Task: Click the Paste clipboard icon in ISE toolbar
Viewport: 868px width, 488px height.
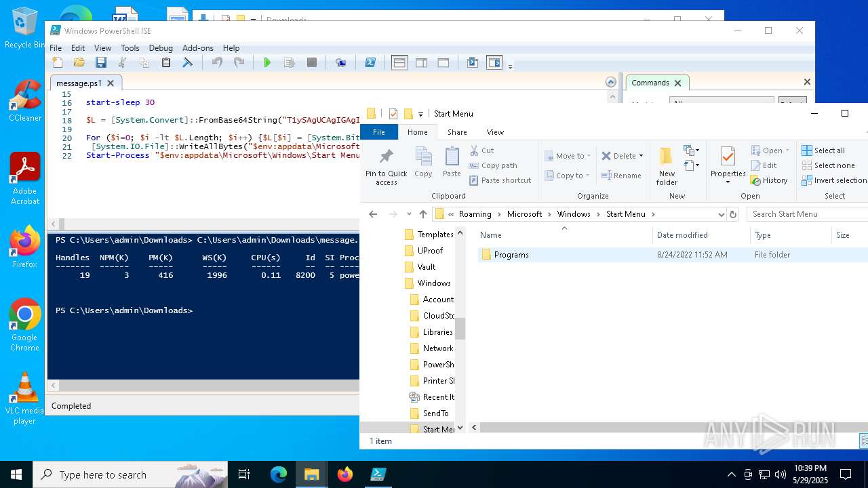Action: (166, 62)
